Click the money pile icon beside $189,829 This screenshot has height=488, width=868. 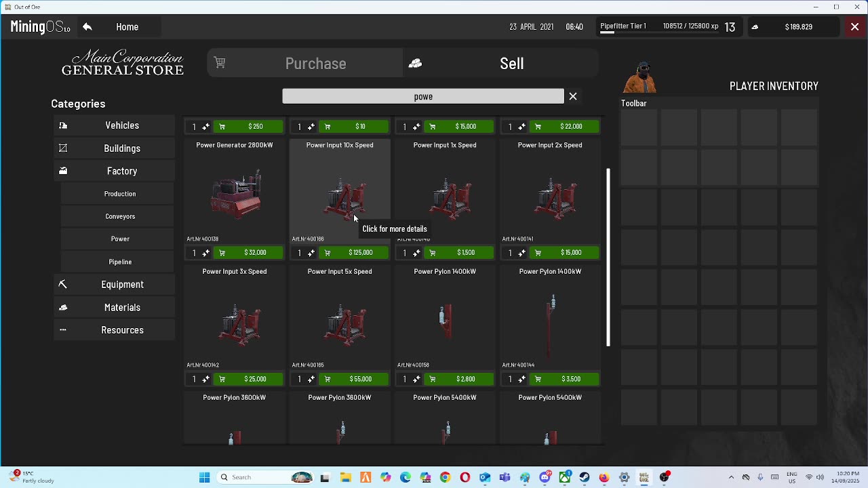tap(755, 27)
